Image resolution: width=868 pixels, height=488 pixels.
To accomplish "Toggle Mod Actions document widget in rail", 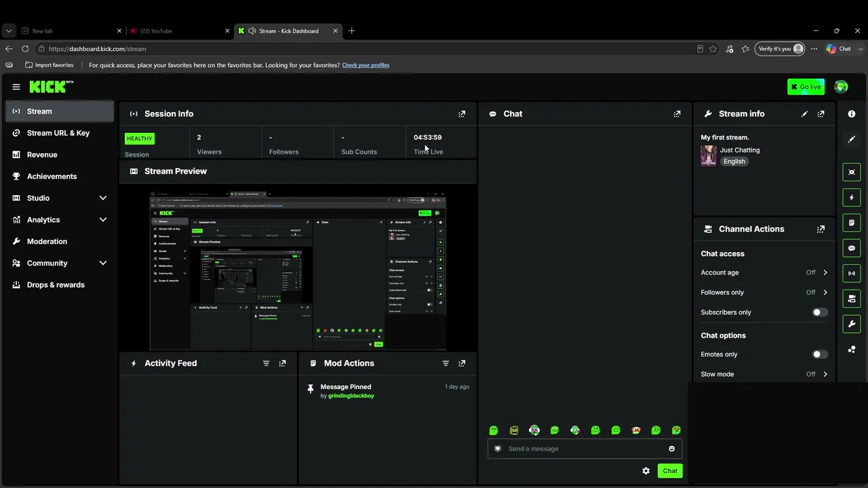I will coord(852,222).
